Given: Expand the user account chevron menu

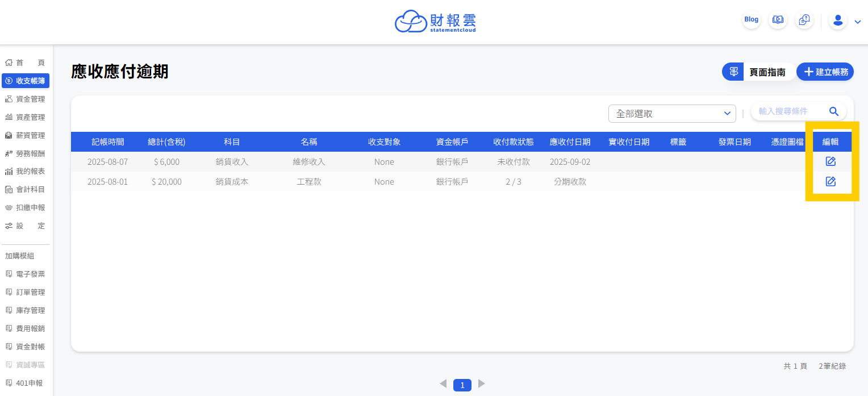Looking at the screenshot, I should pos(858,22).
